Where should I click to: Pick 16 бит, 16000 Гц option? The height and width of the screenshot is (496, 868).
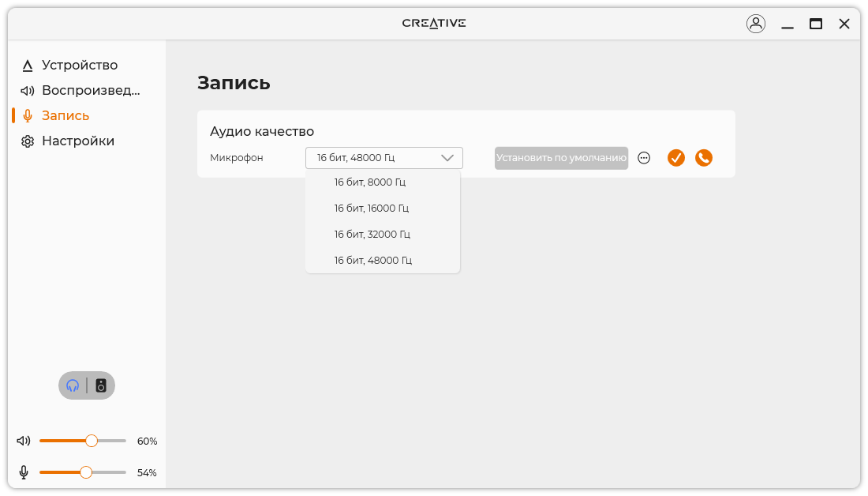[x=371, y=209]
